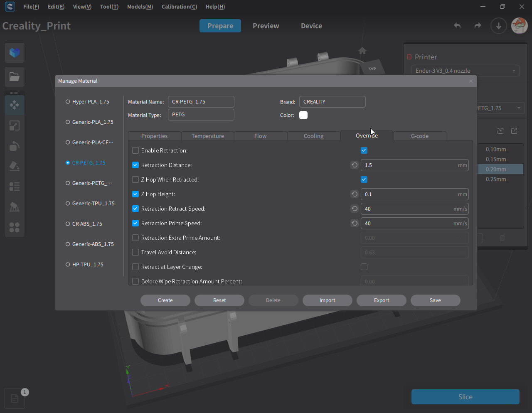
Task: Click the undo arrow in top toolbar
Action: (457, 26)
